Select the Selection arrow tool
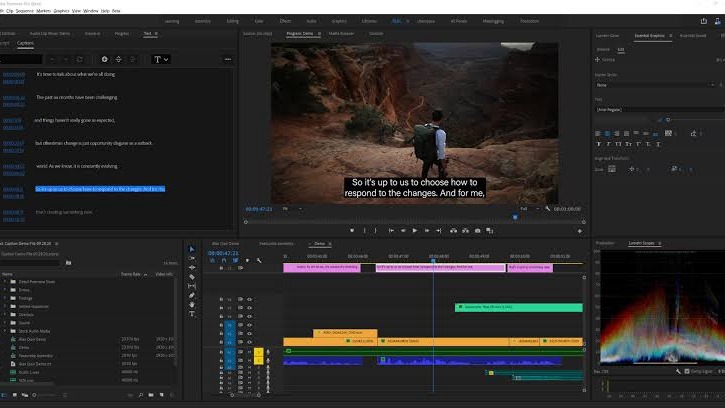 click(192, 249)
